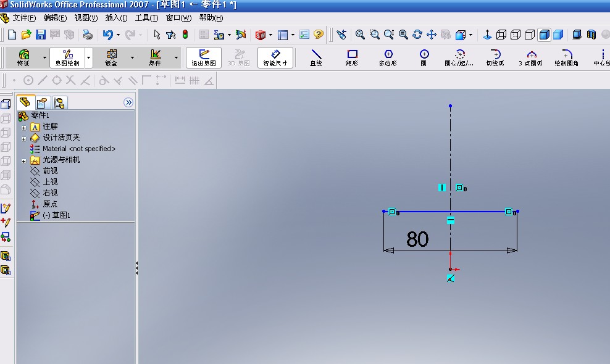The height and width of the screenshot is (364, 610).
Task: Open the 帮助(H) menu
Action: [211, 17]
